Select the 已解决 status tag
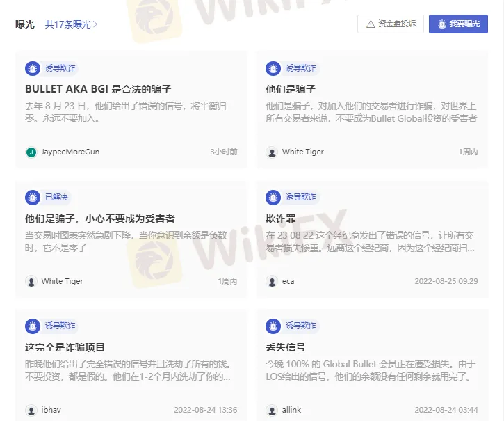This screenshot has height=421, width=504. tap(56, 197)
